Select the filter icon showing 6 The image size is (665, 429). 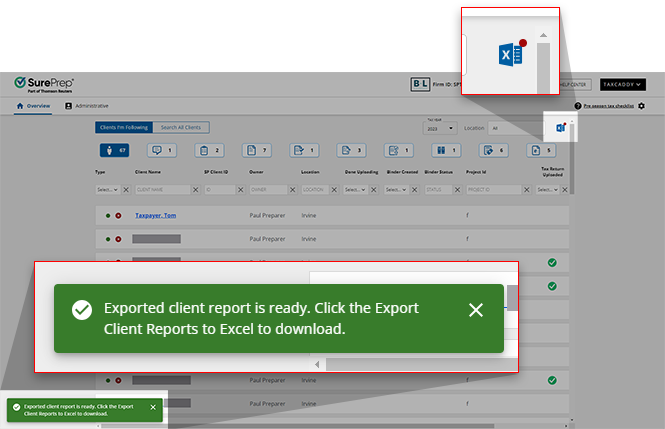pyautogui.click(x=494, y=150)
